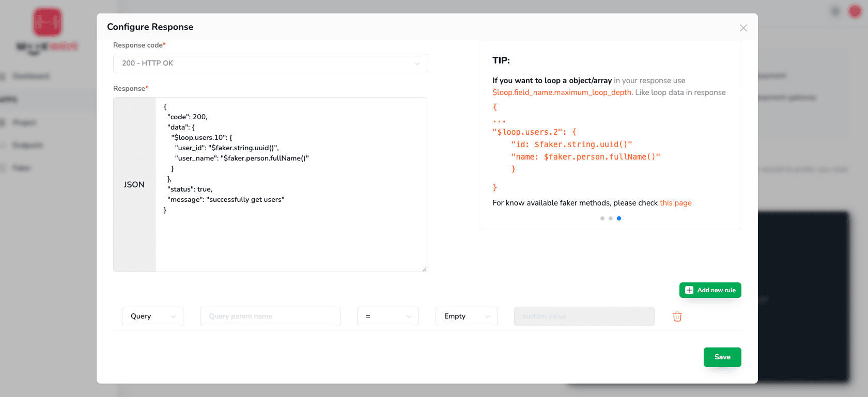Open the Query type dropdown
Screen dimensions: 868x397
153,316
